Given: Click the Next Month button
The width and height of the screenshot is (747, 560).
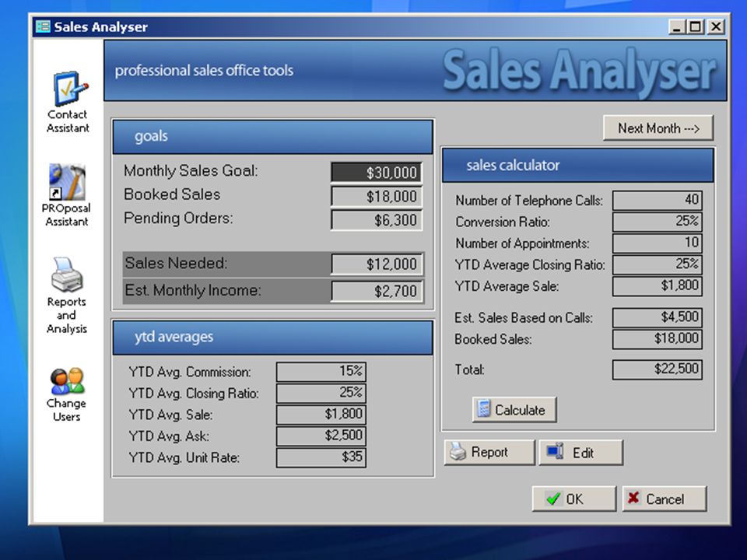Looking at the screenshot, I should (x=658, y=128).
